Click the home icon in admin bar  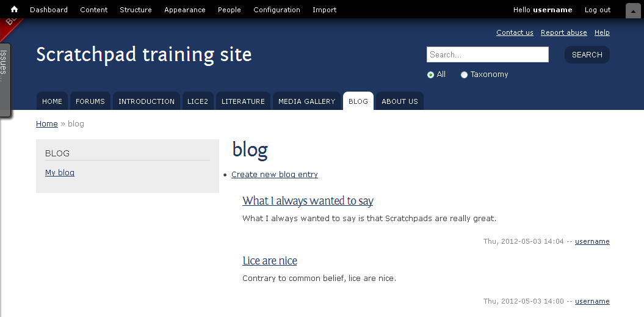tap(15, 9)
